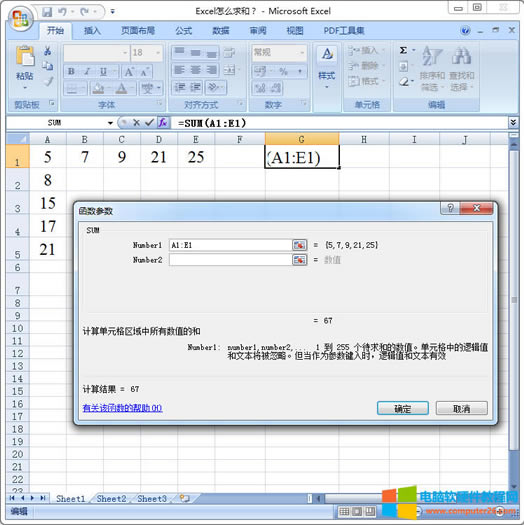Screen dimensions: 524x525
Task: Click the Save icon in quick access toolbar
Action: 47,12
